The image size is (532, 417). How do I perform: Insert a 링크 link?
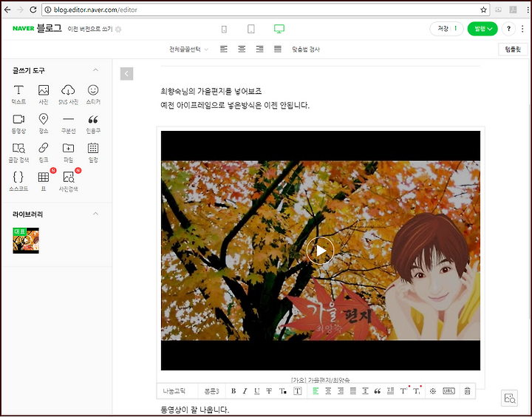(44, 153)
